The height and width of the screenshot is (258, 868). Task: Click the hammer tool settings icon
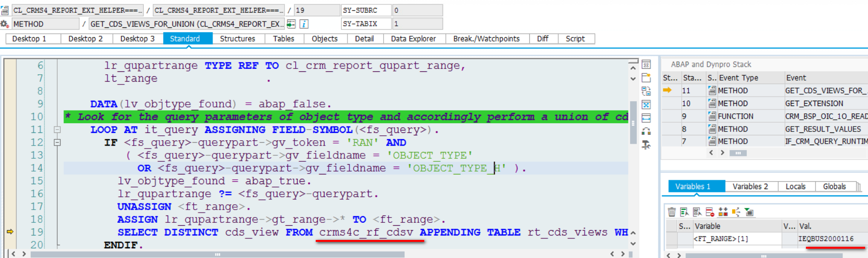(646, 145)
